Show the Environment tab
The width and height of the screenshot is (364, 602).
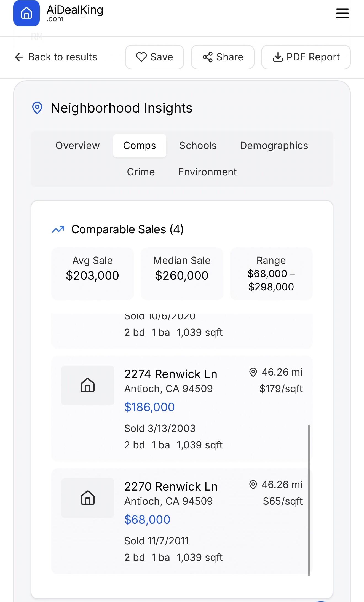point(207,172)
